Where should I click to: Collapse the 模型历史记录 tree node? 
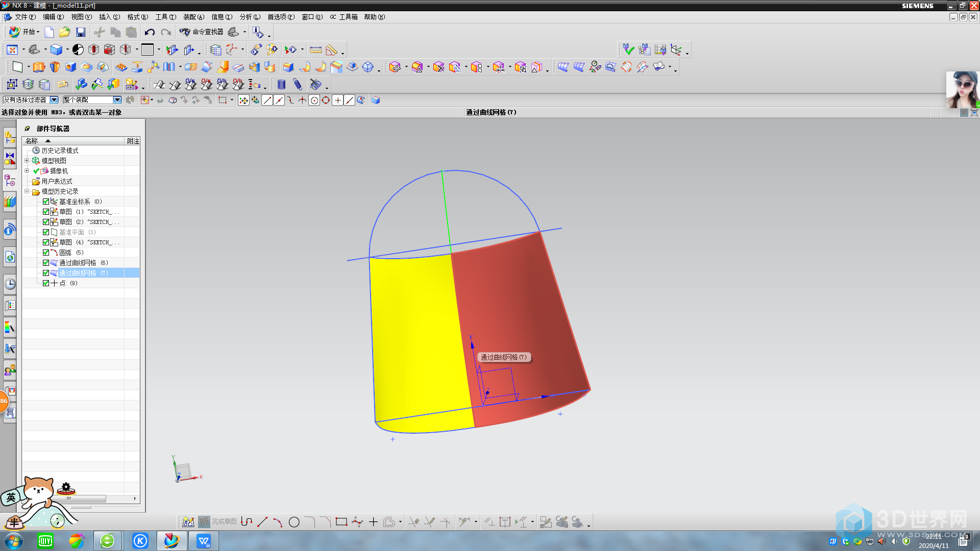[x=27, y=191]
